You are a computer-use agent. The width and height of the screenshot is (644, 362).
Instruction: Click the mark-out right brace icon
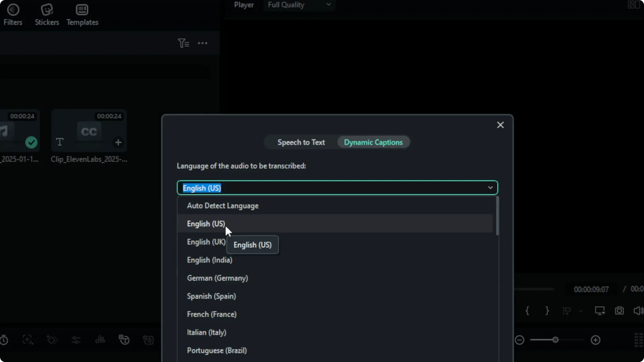(x=547, y=311)
